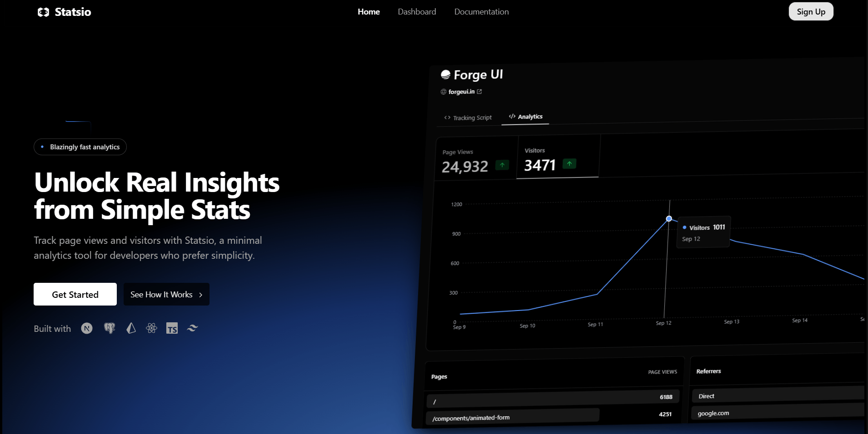Switch to the Tracking Script tab

[468, 118]
